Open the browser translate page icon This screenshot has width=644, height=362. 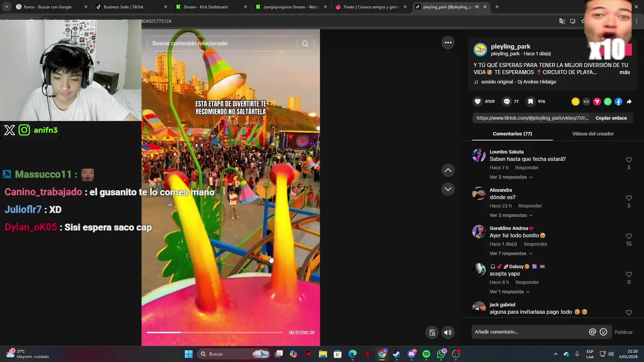tap(562, 21)
